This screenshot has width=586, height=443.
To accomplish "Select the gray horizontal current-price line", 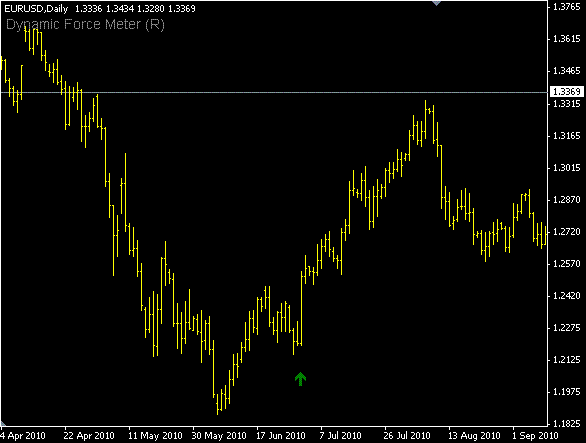I will pyautogui.click(x=274, y=92).
